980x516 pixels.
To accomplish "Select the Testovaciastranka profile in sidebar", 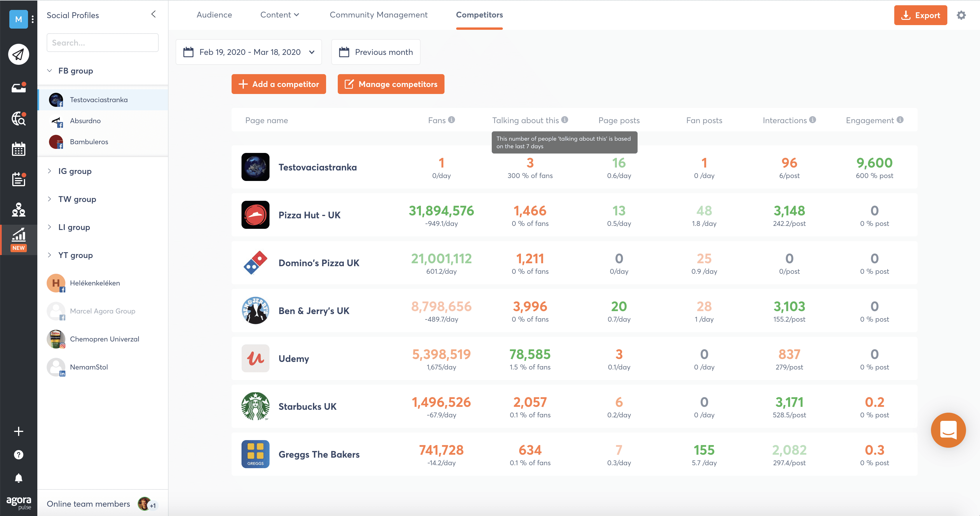I will coord(103,100).
